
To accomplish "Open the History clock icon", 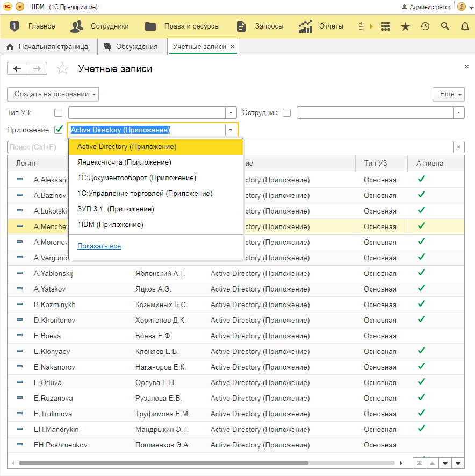I will (x=425, y=26).
